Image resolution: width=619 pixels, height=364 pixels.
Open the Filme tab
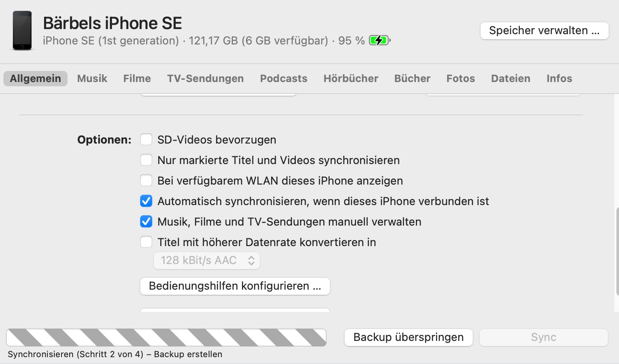coord(137,79)
